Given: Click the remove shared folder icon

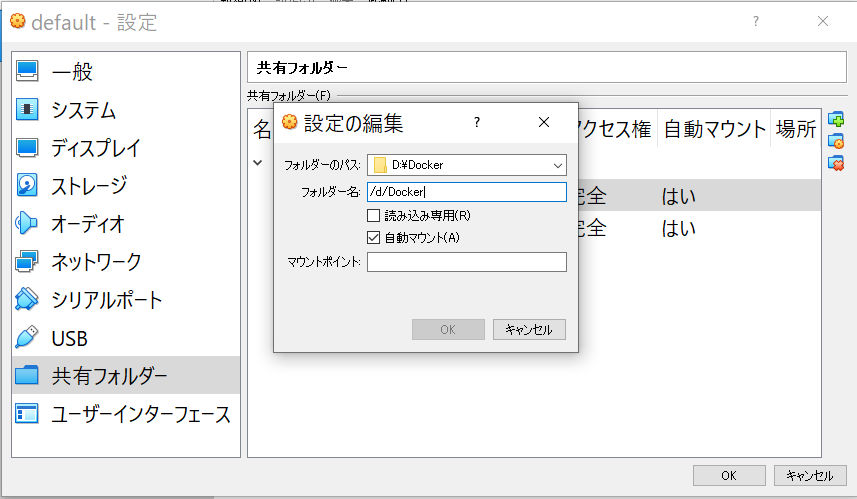Looking at the screenshot, I should tap(836, 163).
